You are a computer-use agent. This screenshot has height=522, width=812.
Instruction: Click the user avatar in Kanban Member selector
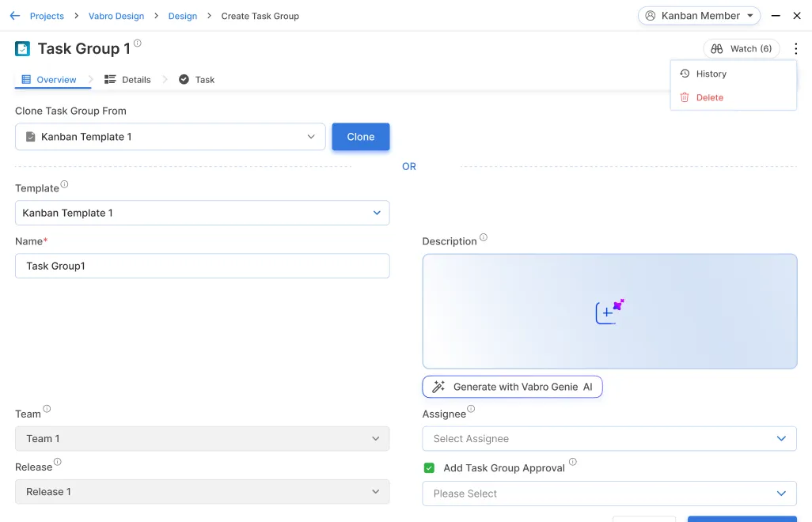650,15
